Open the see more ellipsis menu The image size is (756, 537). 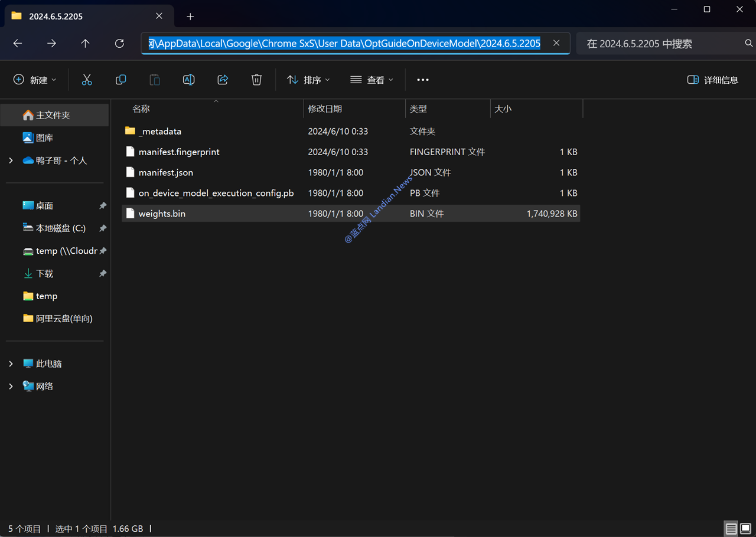(x=423, y=80)
